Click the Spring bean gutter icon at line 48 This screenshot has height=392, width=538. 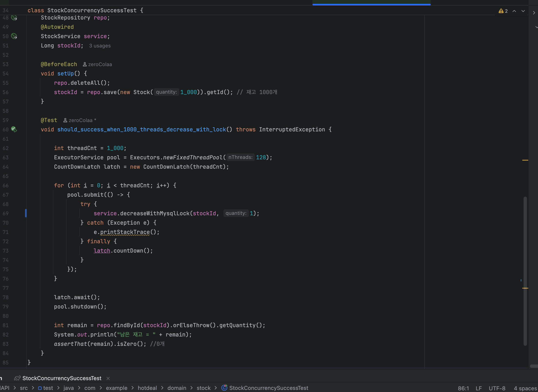pyautogui.click(x=14, y=18)
